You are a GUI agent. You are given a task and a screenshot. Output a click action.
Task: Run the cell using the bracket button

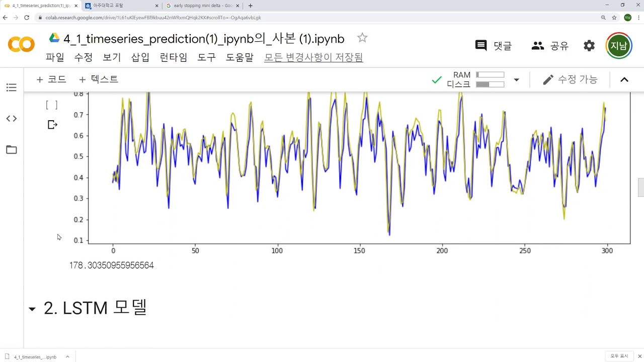click(52, 105)
